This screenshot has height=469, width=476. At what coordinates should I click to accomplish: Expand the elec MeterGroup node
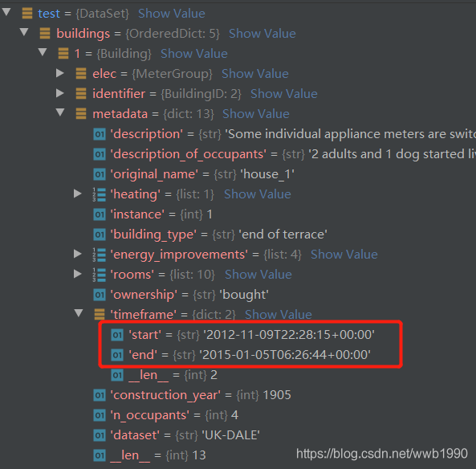pos(60,73)
